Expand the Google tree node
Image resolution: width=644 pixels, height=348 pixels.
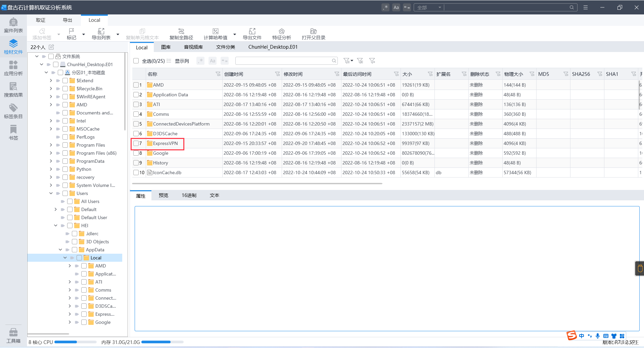pyautogui.click(x=70, y=322)
